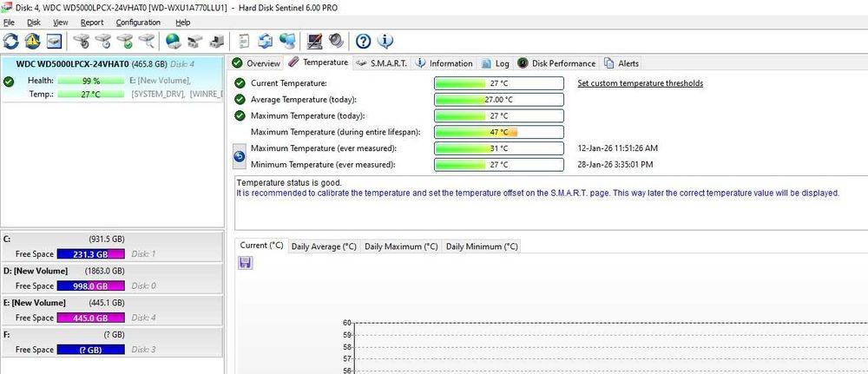Show the Daily Average (°C) chart tab

click(x=324, y=246)
